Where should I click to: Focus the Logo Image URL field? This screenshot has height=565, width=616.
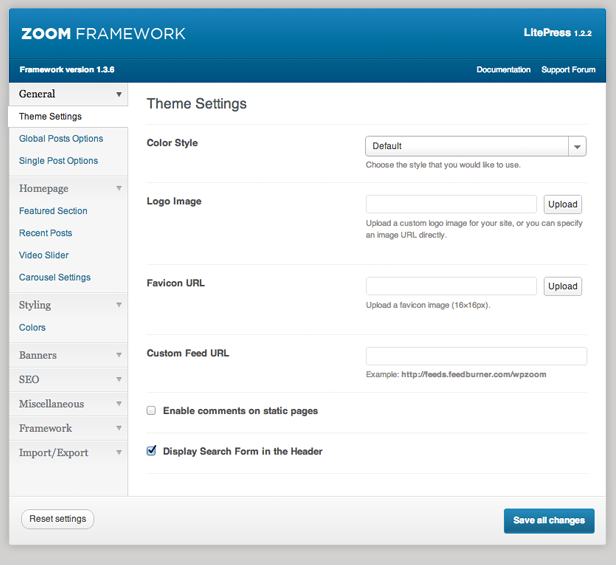(x=451, y=204)
